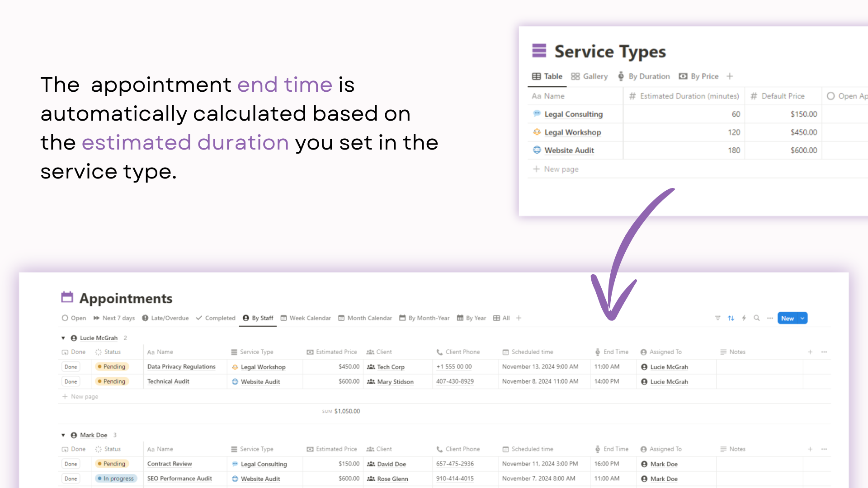
Task: Add a view with plus after All tab
Action: tap(519, 318)
